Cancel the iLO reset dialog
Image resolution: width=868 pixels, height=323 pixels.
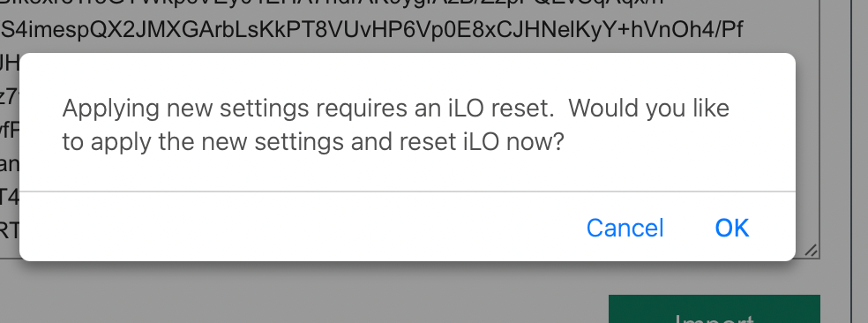(x=625, y=228)
